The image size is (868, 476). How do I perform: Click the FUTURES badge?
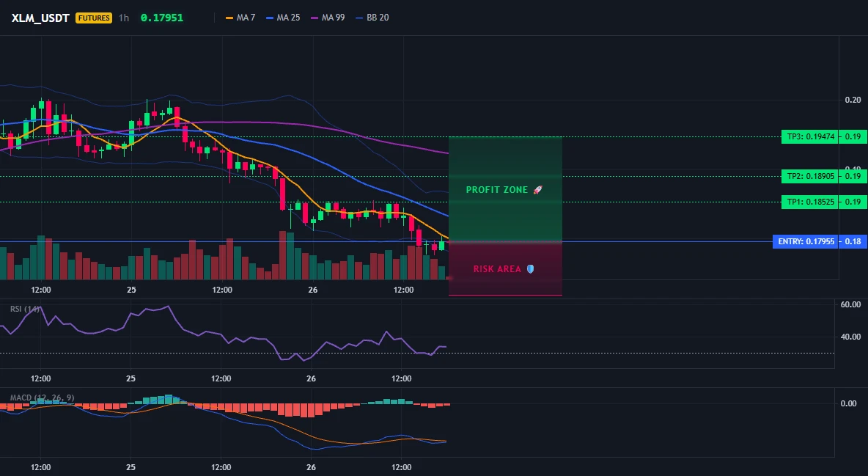coord(94,18)
